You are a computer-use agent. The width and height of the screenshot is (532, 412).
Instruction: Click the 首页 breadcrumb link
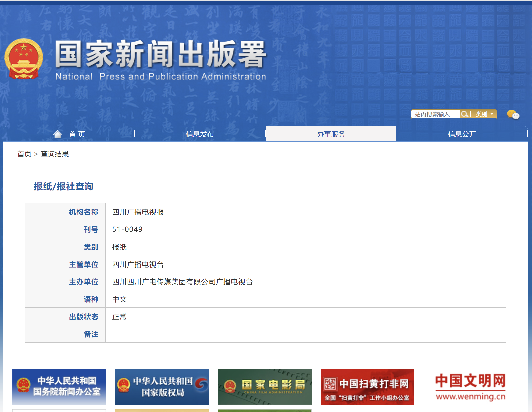24,154
